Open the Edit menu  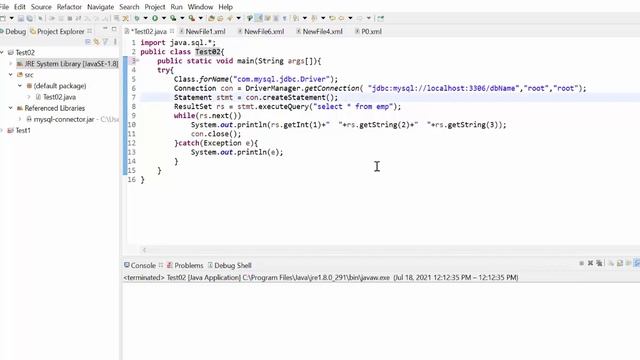click(x=20, y=7)
